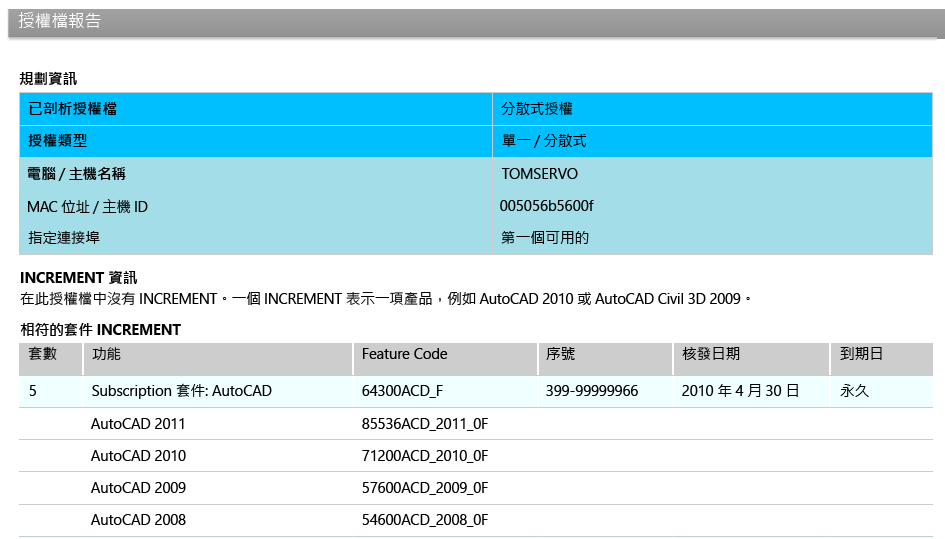Select the AutoCAD 2011 row name
Screen dimensions: 945x539
tap(138, 424)
